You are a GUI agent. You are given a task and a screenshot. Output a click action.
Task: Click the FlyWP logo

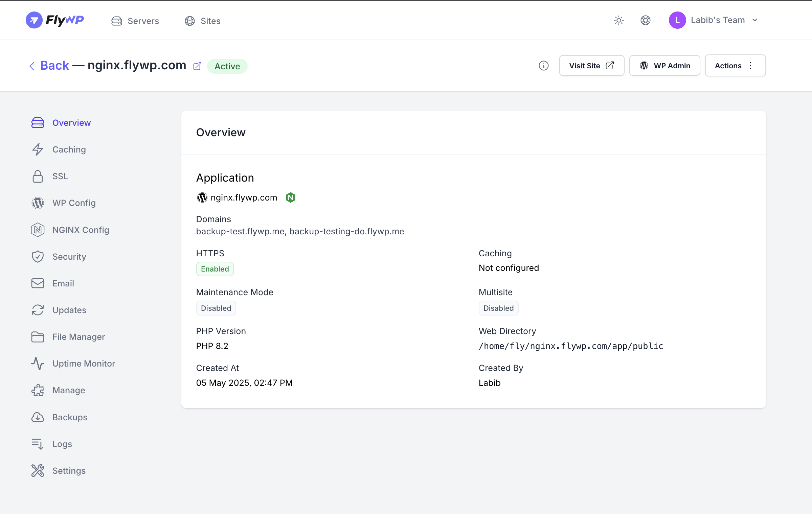click(55, 20)
